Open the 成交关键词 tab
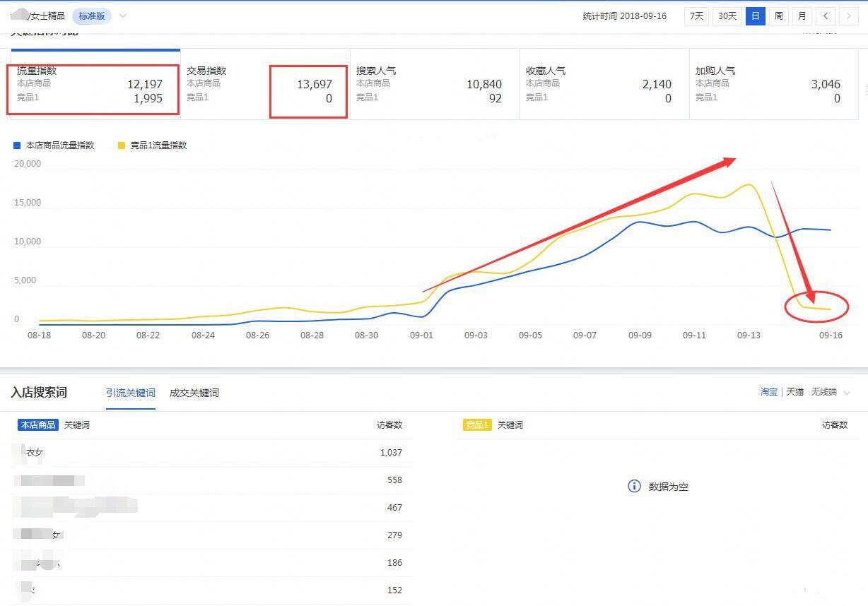 pyautogui.click(x=194, y=393)
